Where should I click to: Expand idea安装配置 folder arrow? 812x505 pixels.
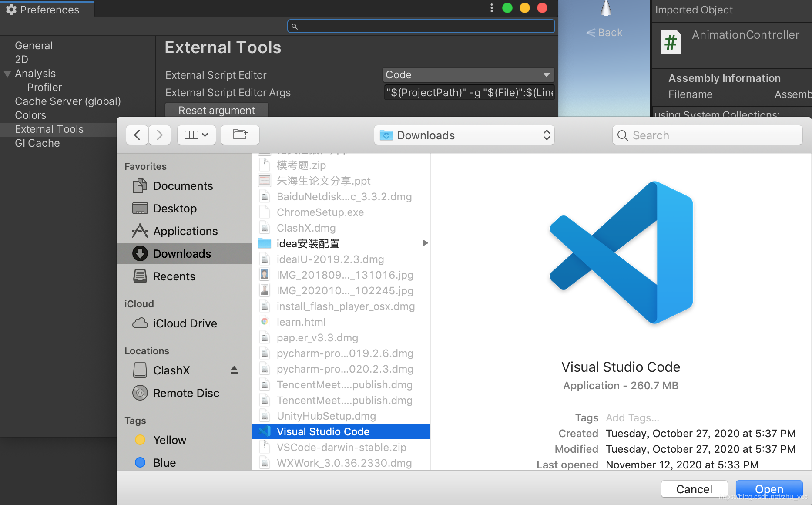[x=425, y=243]
